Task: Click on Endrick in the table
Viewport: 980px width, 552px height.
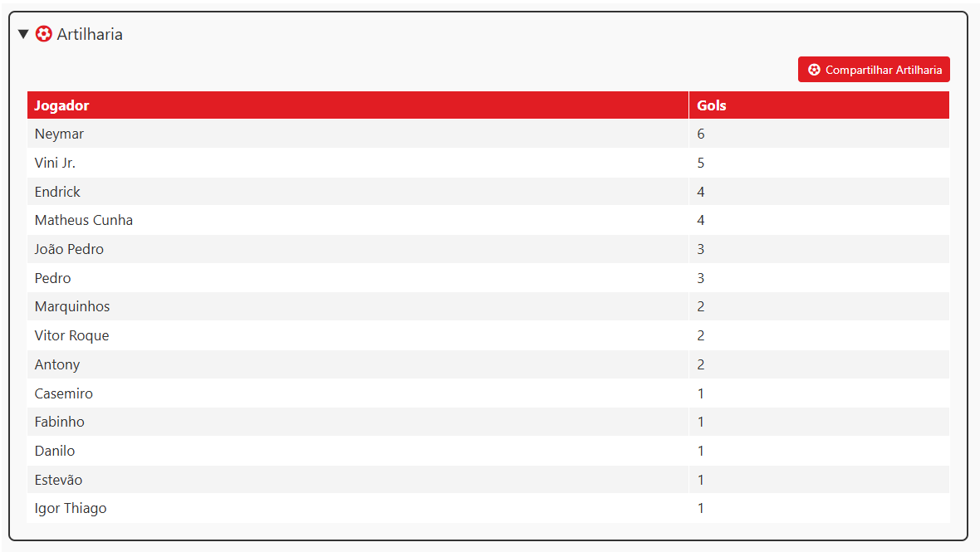Action: [x=58, y=192]
